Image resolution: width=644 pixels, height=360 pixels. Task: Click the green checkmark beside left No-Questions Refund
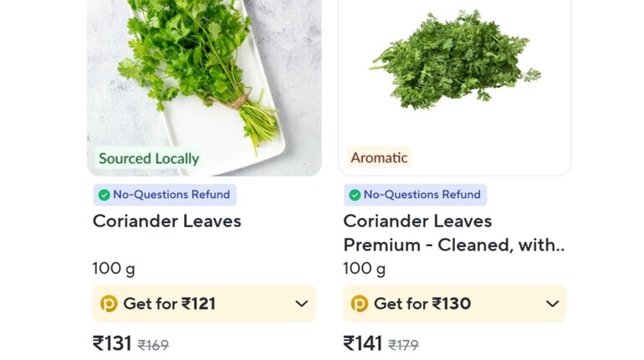point(104,195)
